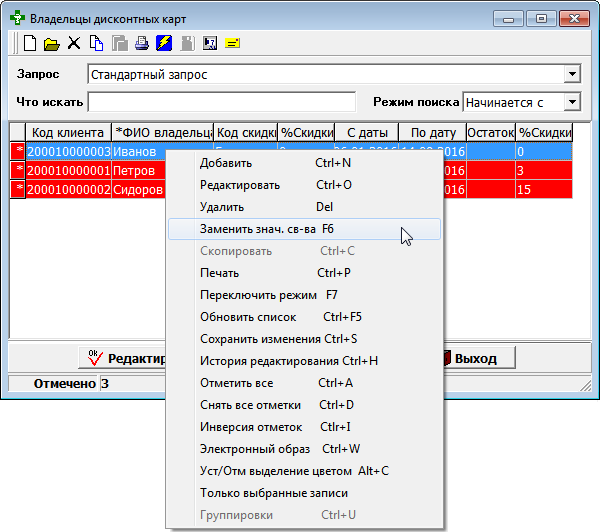Viewport: 600px width, 532px height.
Task: Click the 'Что искать' search field
Action: [x=221, y=102]
